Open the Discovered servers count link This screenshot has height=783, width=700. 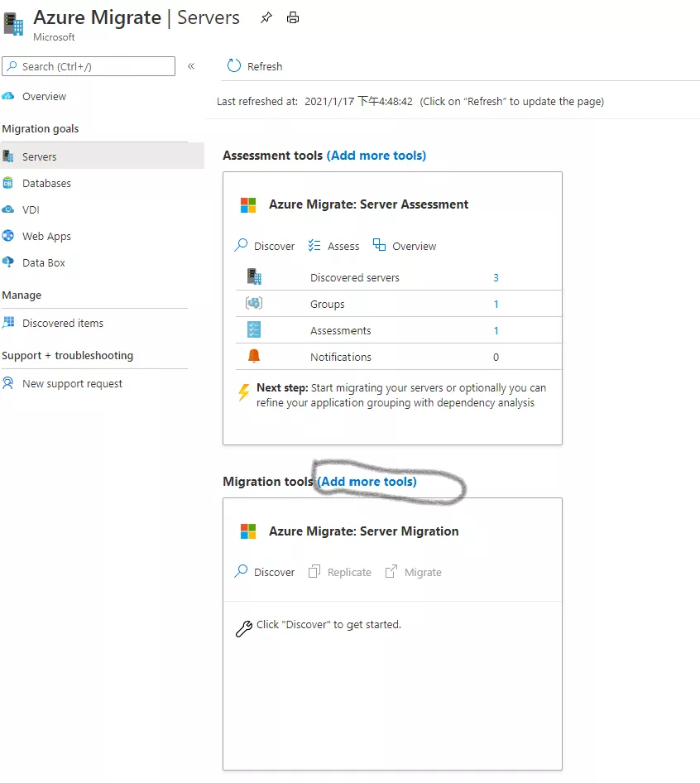pyautogui.click(x=496, y=277)
